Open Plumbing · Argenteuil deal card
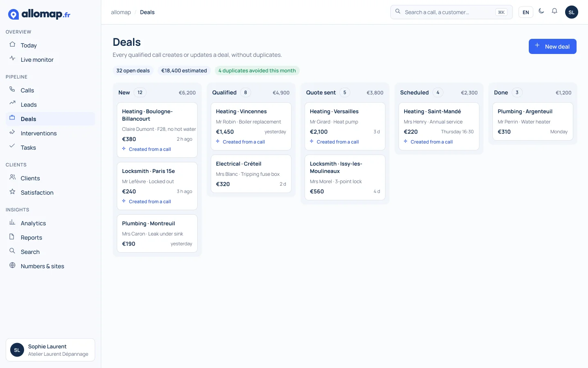Viewport: 588px width, 368px height. (533, 121)
